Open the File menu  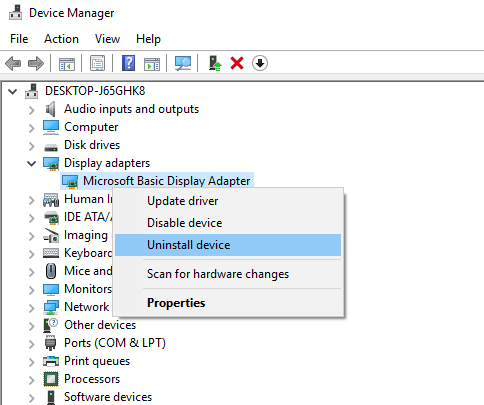click(19, 39)
